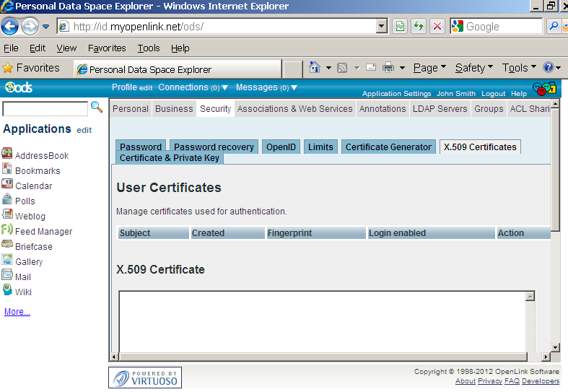Open the address bar URL dropdown
The height and width of the screenshot is (392, 568).
[x=382, y=27]
